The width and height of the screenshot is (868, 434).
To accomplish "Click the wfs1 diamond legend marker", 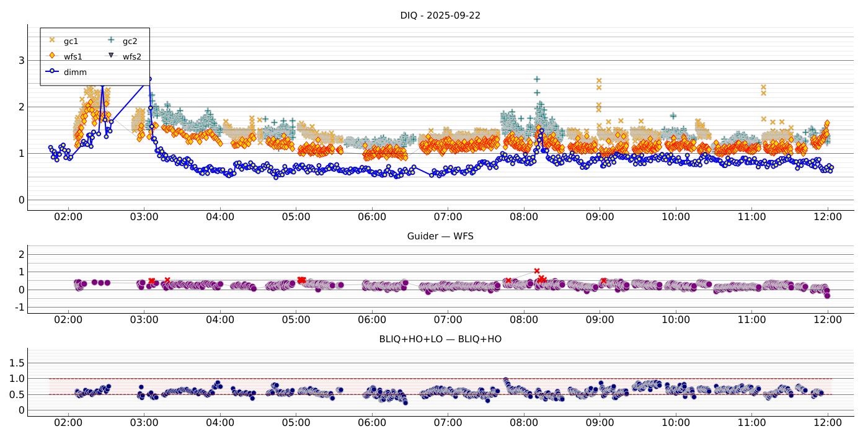I will coord(52,56).
